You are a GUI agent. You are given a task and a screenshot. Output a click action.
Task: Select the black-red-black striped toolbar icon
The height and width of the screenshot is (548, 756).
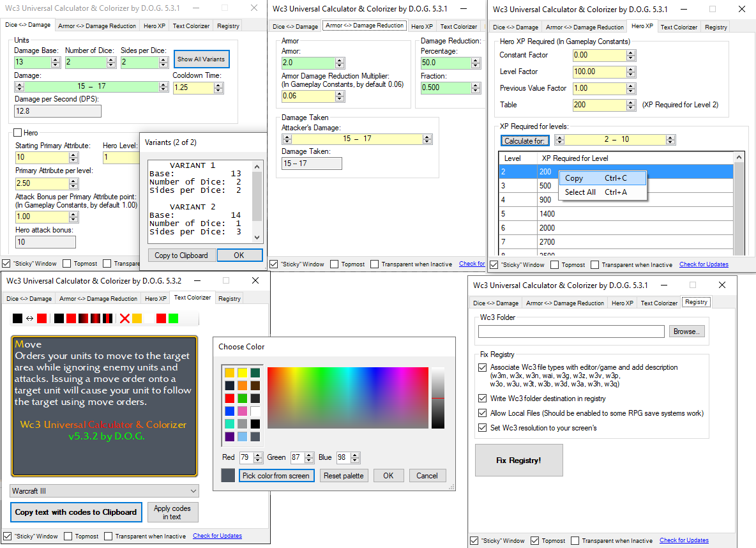point(107,318)
